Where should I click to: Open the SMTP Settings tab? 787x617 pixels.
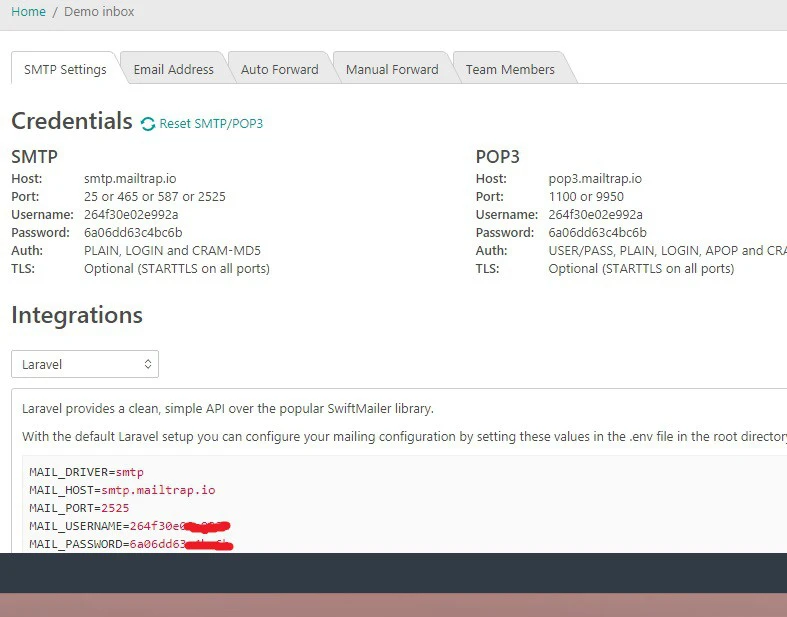[65, 70]
